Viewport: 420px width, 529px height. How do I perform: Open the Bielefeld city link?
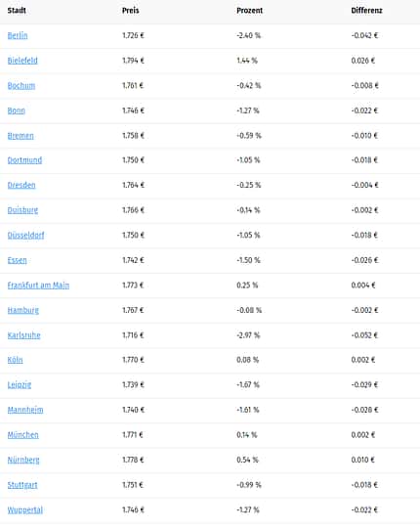tap(22, 61)
